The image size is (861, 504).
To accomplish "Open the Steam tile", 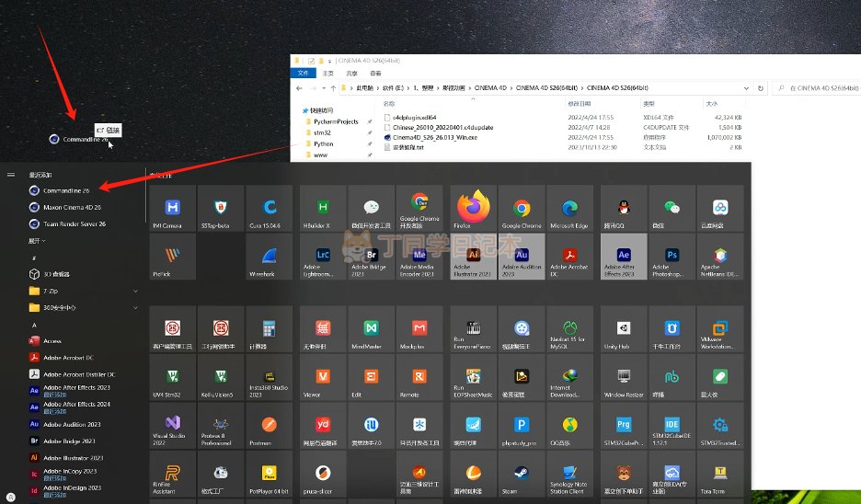I will click(x=522, y=474).
